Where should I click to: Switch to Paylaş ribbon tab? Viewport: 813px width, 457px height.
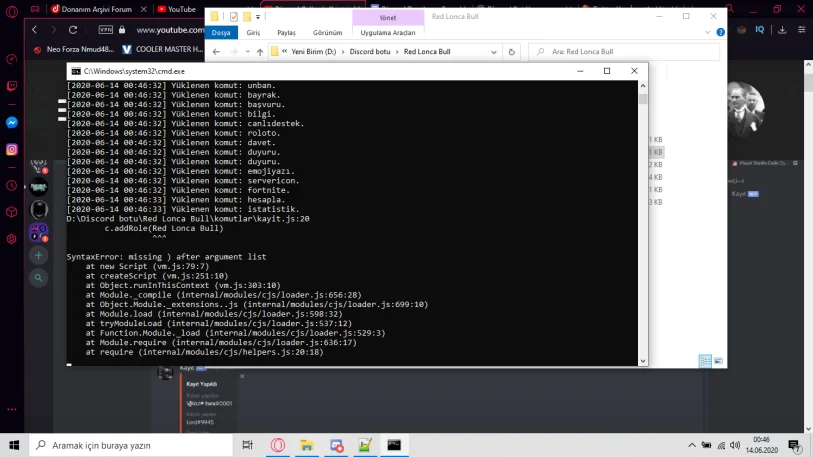click(286, 32)
